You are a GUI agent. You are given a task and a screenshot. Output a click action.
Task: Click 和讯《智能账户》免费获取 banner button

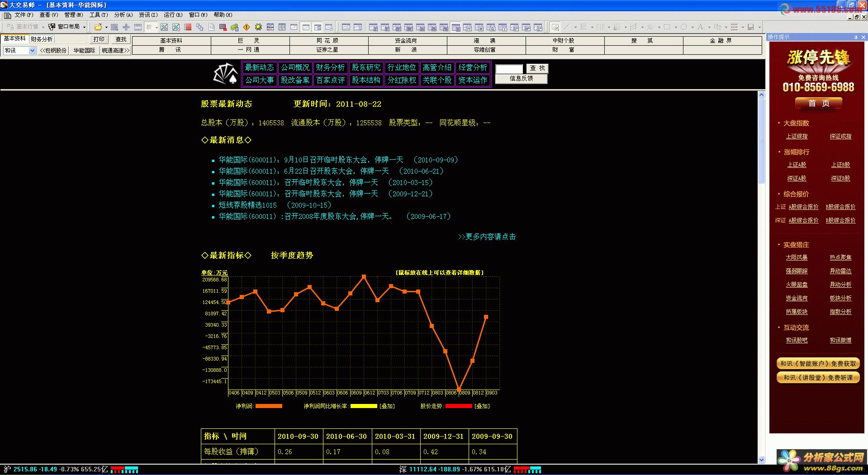pyautogui.click(x=818, y=364)
